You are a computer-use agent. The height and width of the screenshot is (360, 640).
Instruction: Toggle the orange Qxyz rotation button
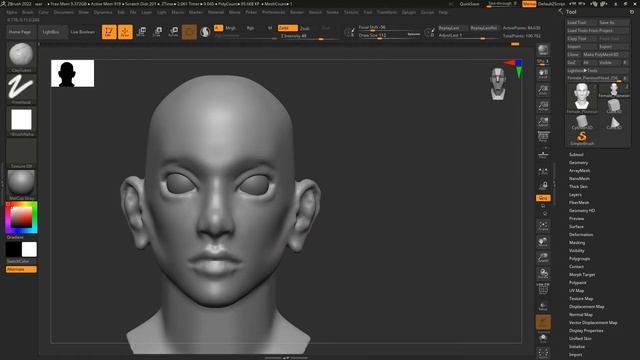click(x=543, y=198)
